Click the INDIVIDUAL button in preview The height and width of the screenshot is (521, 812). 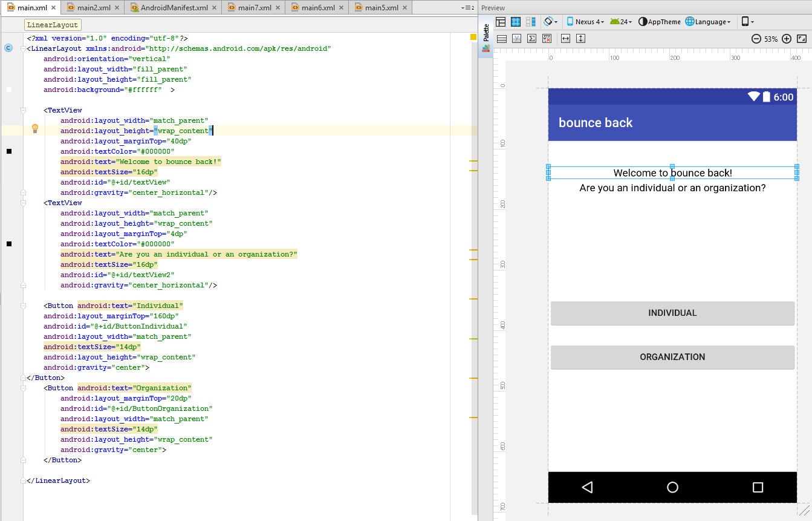tap(672, 313)
